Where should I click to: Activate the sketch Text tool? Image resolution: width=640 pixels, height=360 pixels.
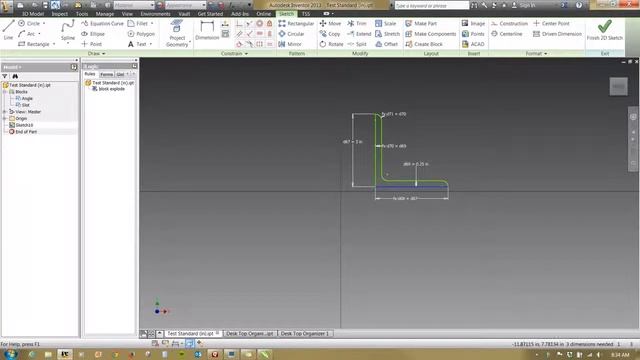(137, 44)
